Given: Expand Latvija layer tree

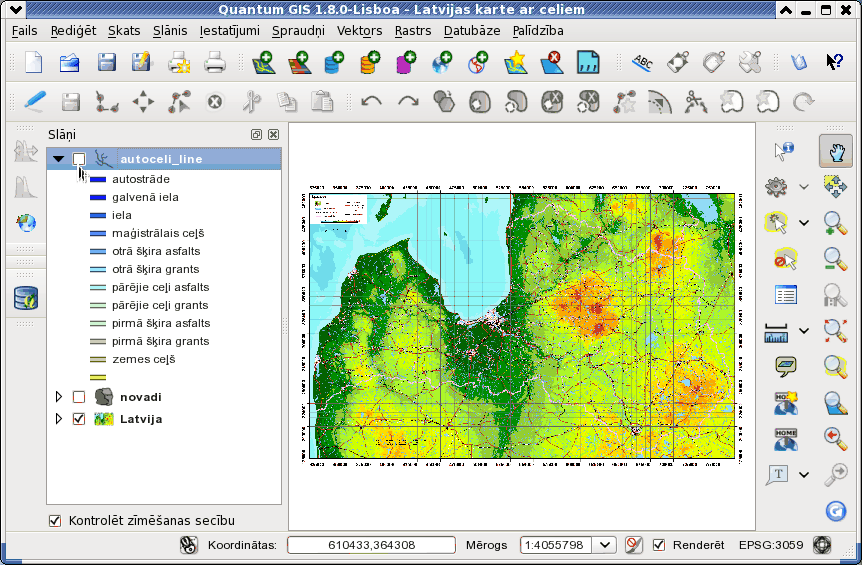Looking at the screenshot, I should (x=58, y=419).
